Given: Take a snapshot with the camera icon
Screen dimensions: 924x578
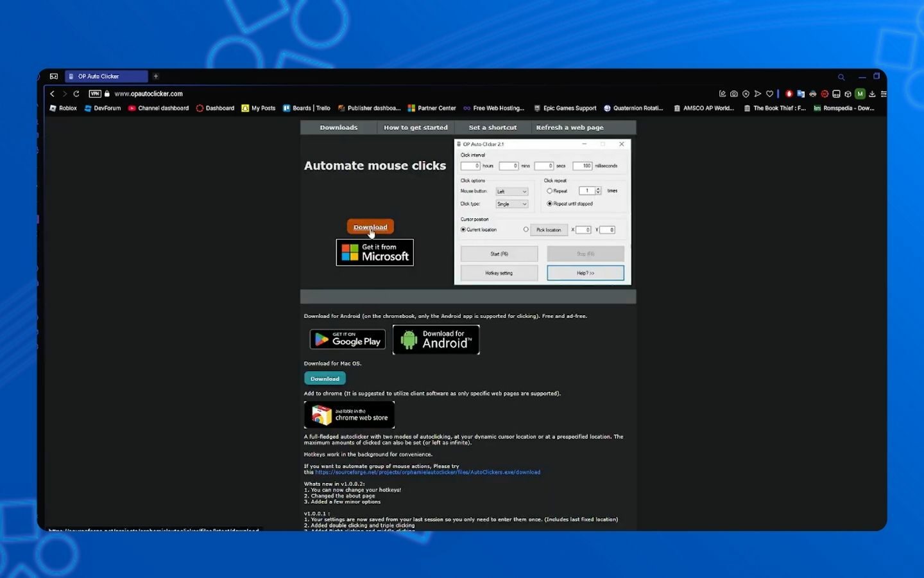Looking at the screenshot, I should click(x=734, y=94).
